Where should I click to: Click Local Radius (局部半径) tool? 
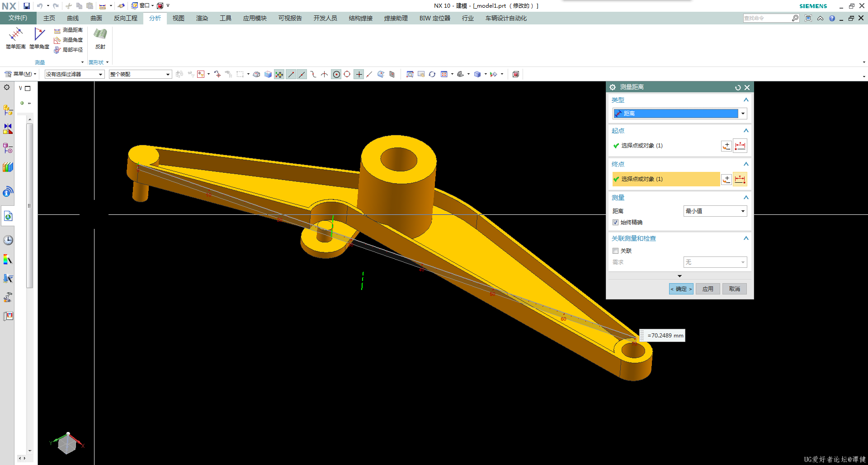(68, 50)
